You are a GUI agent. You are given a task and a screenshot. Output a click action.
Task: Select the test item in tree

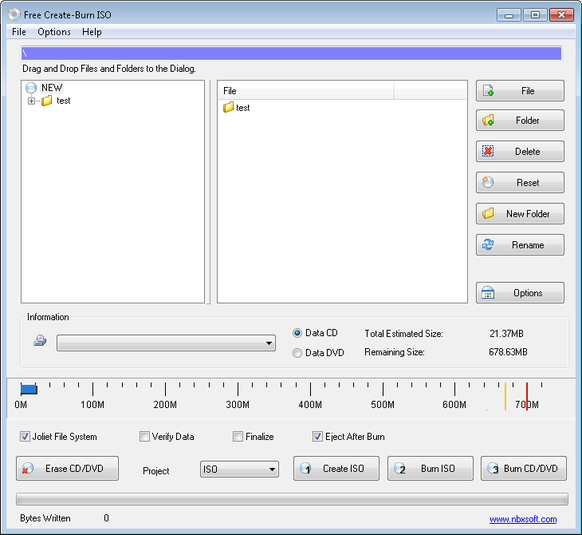tap(63, 101)
